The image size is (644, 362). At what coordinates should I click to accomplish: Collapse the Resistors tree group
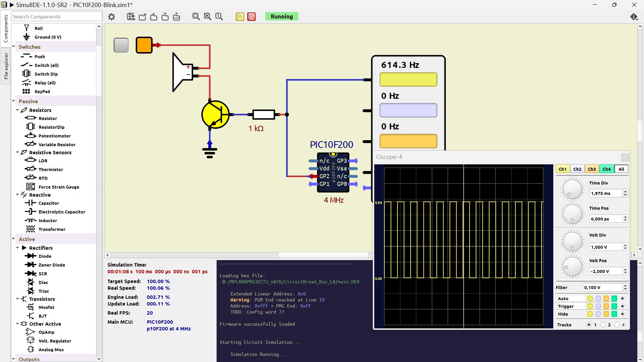point(17,110)
